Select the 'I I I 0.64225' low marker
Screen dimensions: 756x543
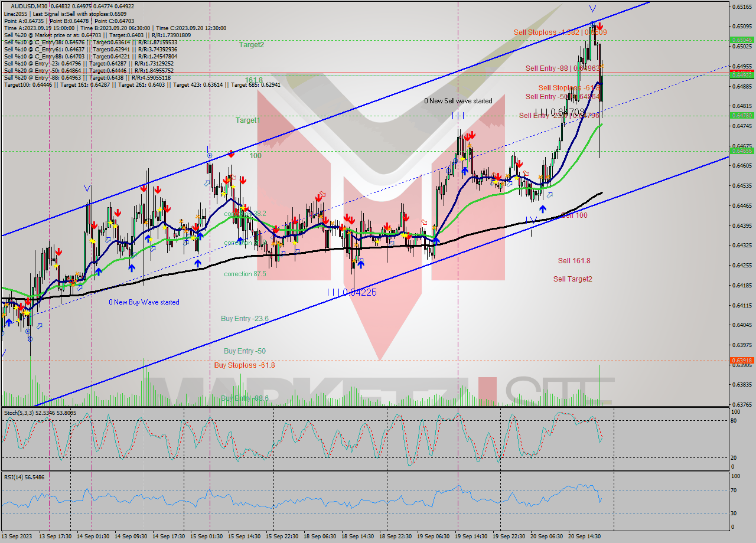[x=351, y=292]
